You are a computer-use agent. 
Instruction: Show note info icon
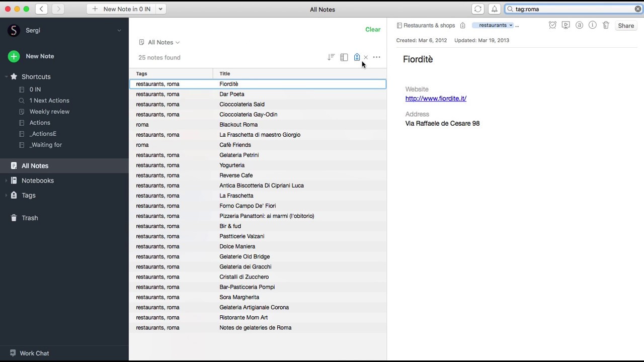[x=593, y=25]
